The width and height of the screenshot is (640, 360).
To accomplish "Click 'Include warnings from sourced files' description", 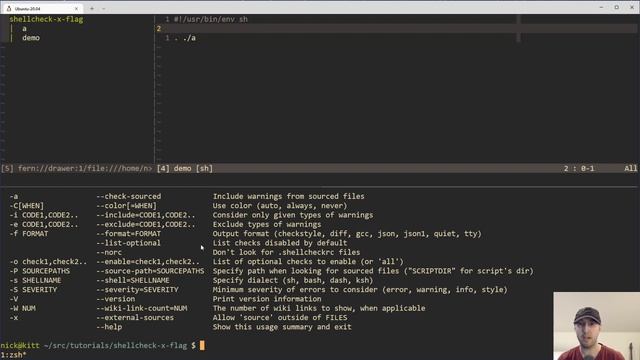I will click(x=289, y=196).
